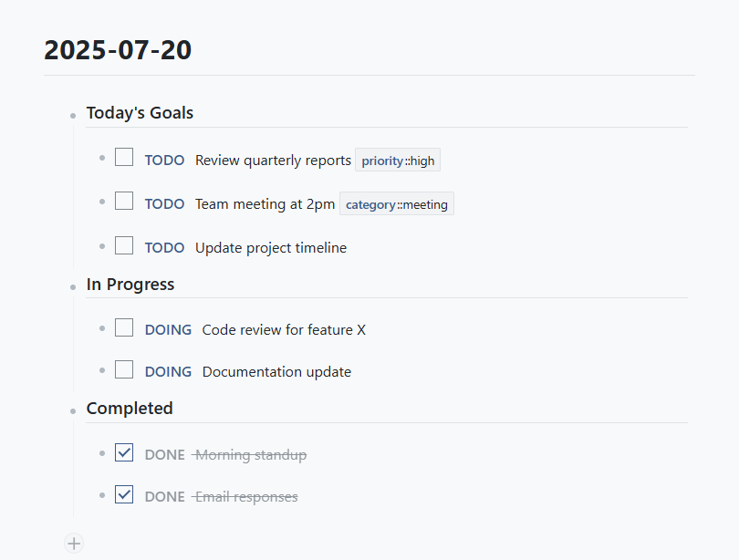Click the bullet for Update project timeline
Viewport: 739px width, 560px height.
pos(101,246)
